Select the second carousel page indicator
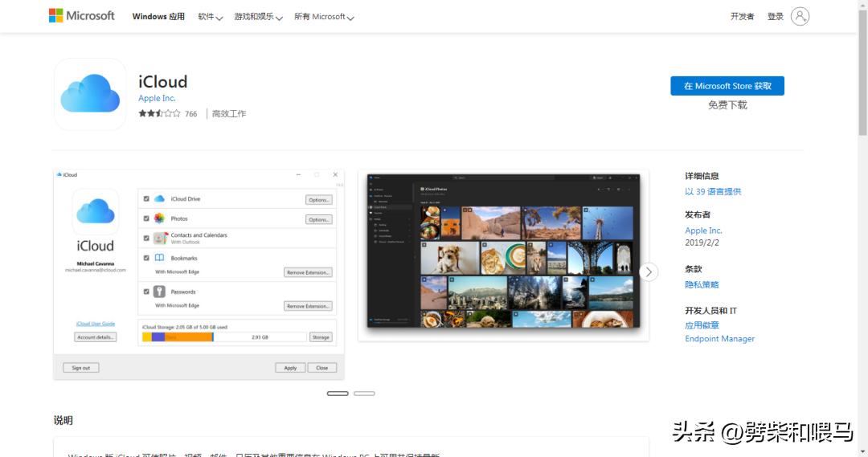Screen dimensions: 868x457 coord(364,394)
